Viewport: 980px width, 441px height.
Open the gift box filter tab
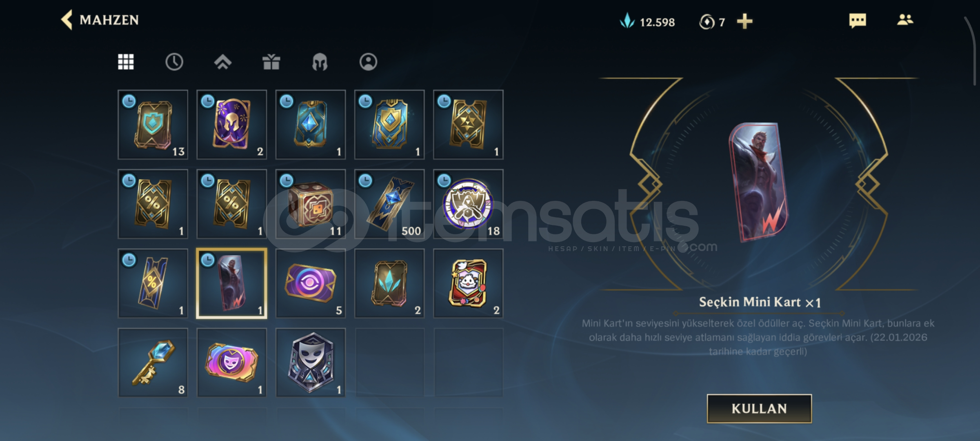[x=271, y=62]
